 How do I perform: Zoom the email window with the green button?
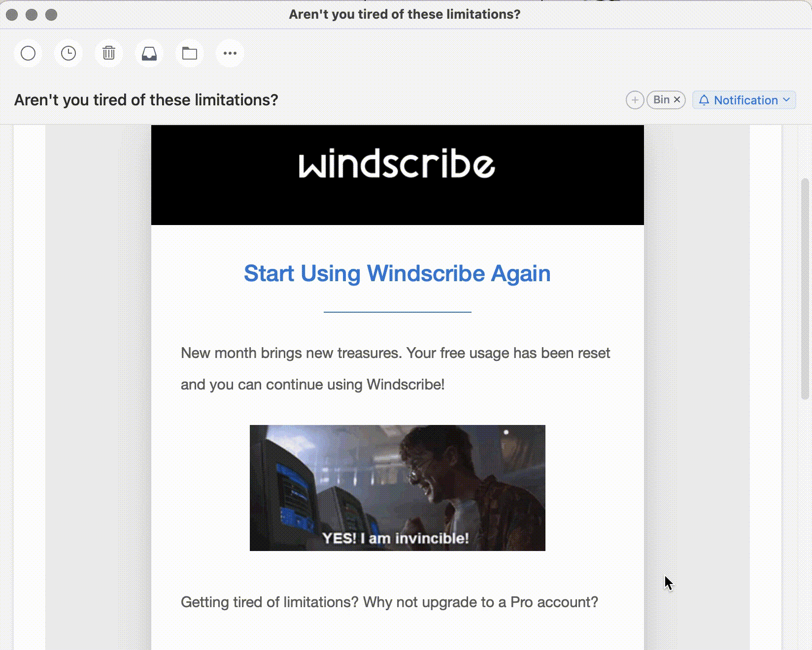coord(51,15)
